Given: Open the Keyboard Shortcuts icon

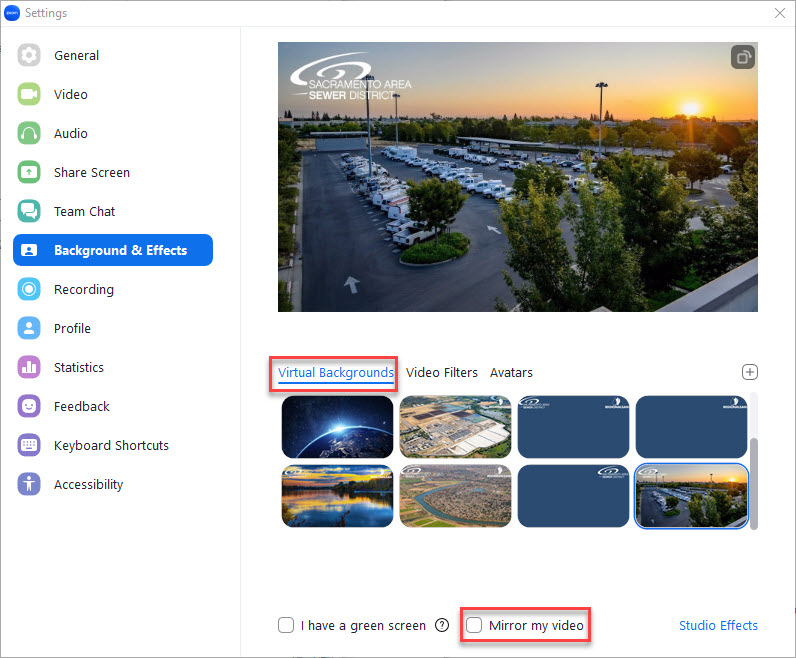Looking at the screenshot, I should 29,445.
